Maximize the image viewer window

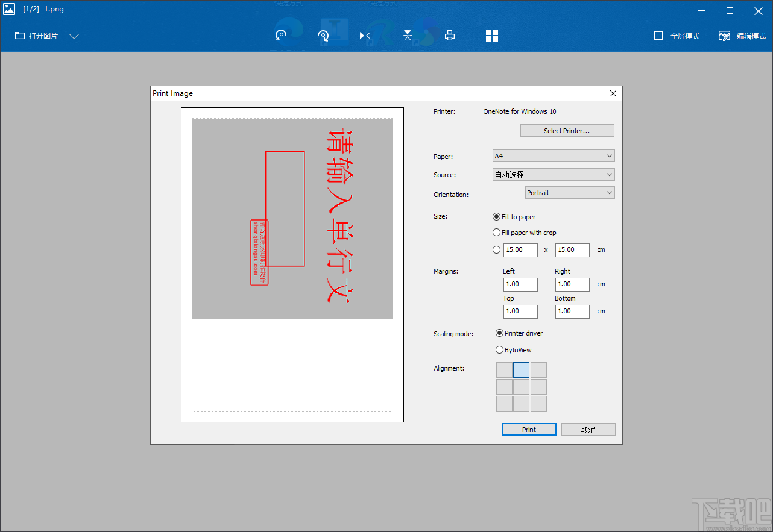(x=730, y=10)
